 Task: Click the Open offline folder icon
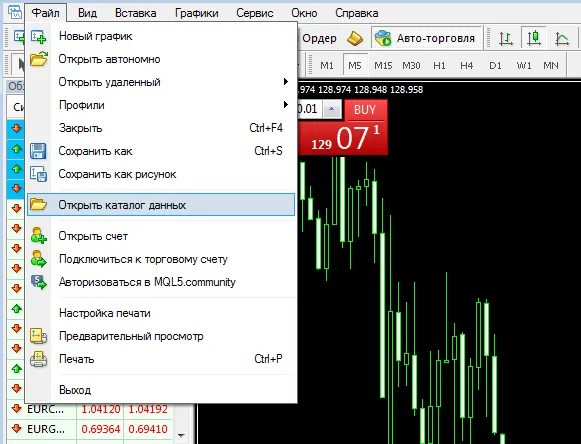(x=39, y=59)
